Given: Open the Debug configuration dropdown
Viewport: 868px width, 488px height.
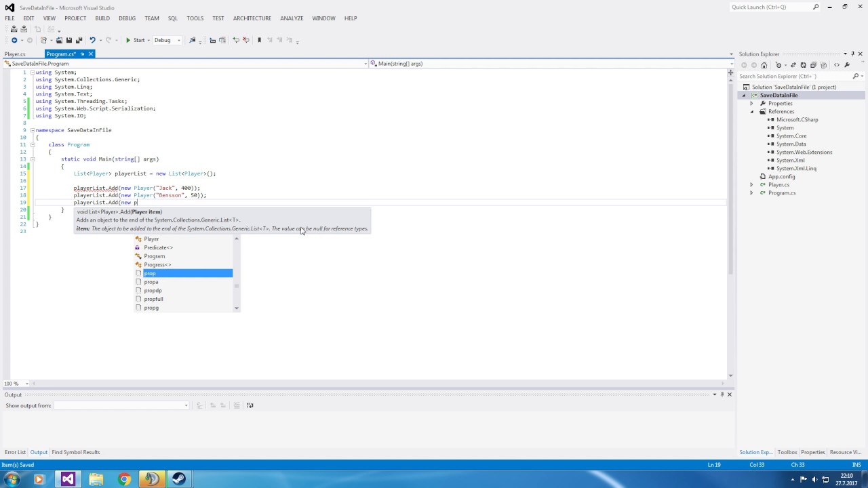Looking at the screenshot, I should 167,40.
